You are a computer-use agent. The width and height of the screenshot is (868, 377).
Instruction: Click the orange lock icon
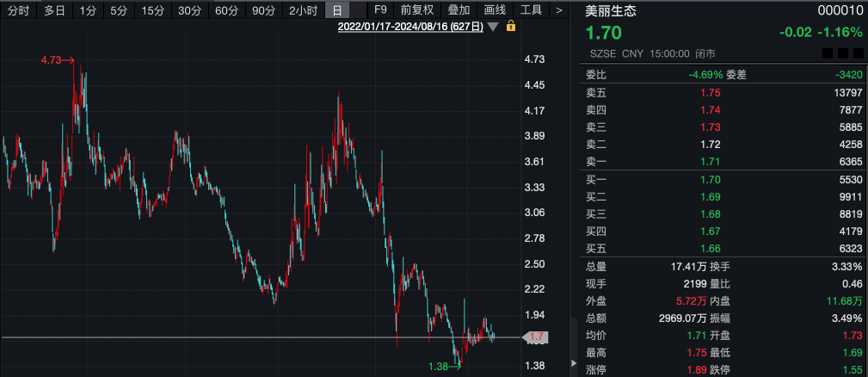tap(511, 27)
